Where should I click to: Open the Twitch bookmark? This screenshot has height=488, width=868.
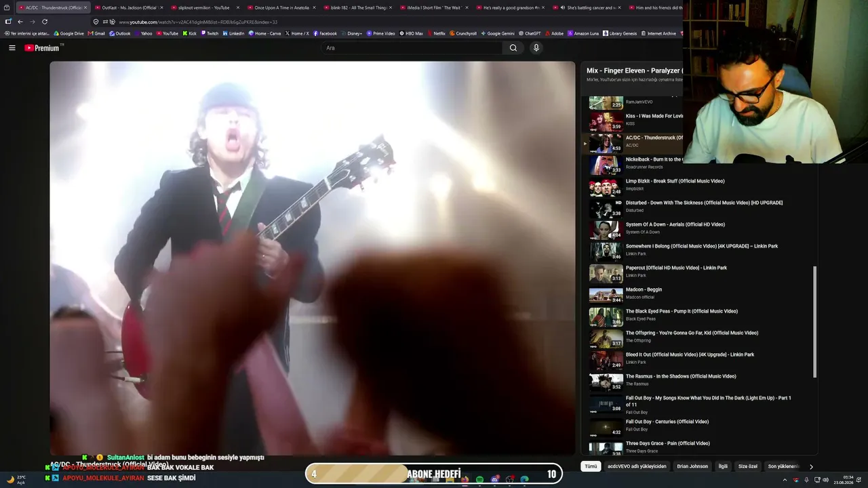tap(210, 33)
